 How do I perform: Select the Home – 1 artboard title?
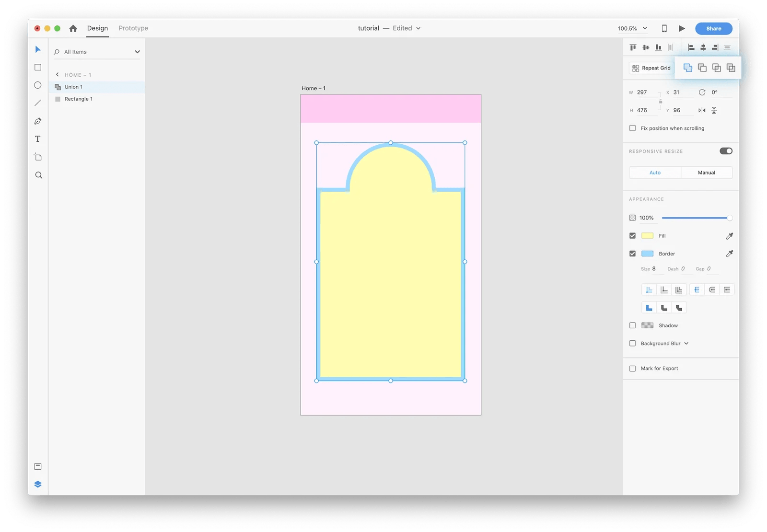tap(314, 88)
